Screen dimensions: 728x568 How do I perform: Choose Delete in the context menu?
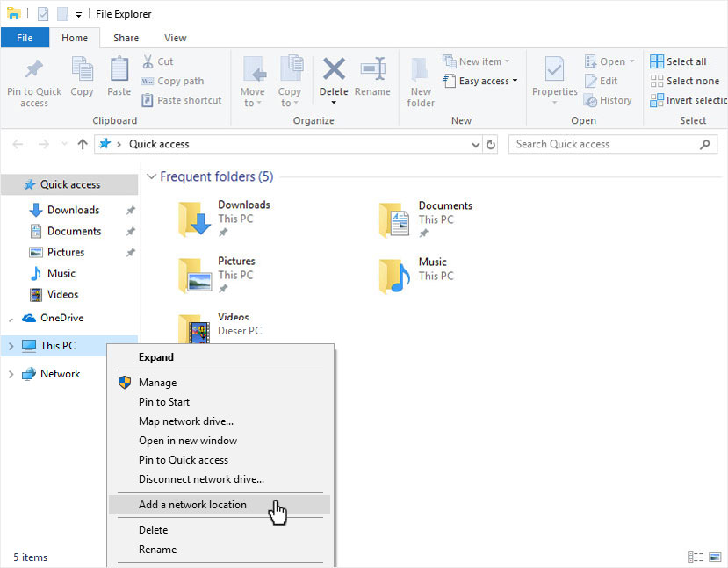(220, 530)
